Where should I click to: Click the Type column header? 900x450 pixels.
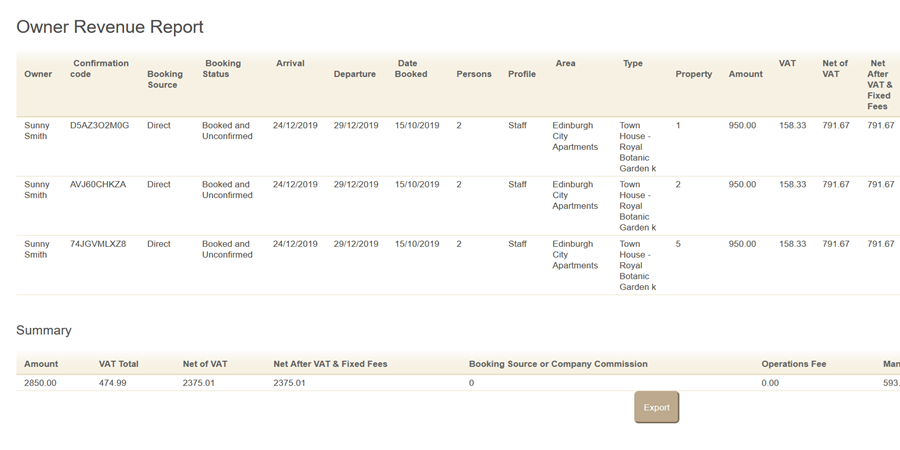633,63
